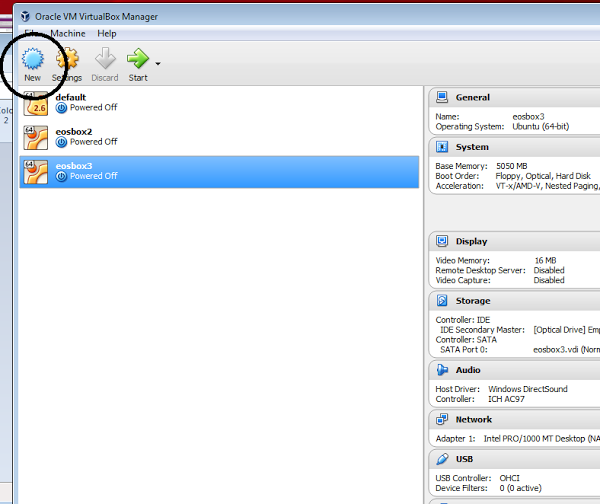Click the Discard arrow icon

click(105, 58)
